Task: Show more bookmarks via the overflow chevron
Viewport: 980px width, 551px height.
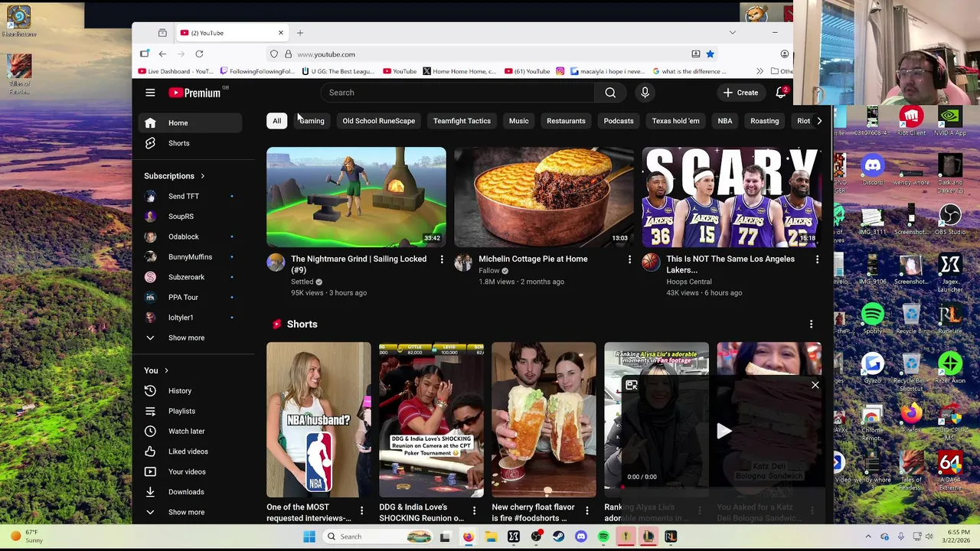Action: tap(759, 71)
